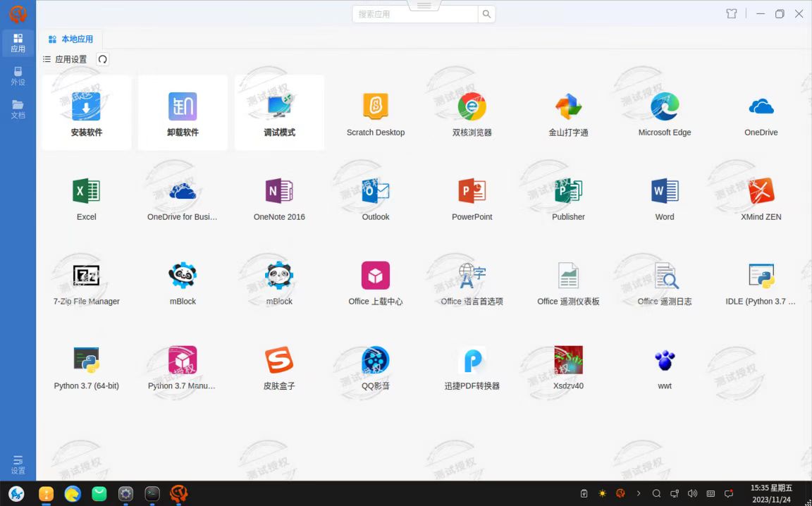
Task: Click the 安装软件 install button
Action: 86,113
